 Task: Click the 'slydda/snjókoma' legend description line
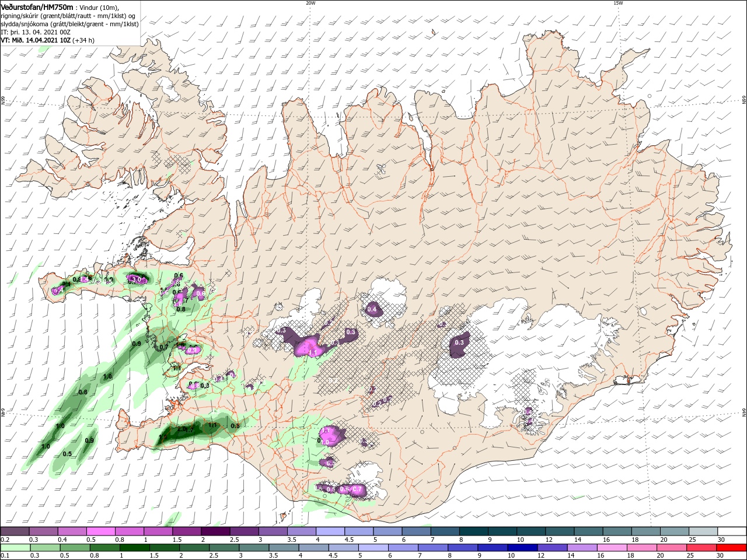point(70,24)
